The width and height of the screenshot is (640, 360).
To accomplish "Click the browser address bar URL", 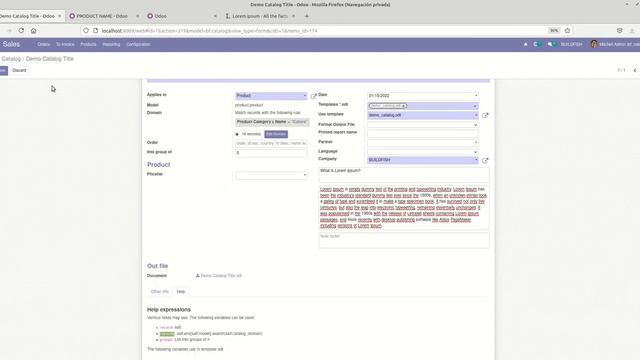I will [x=209, y=31].
